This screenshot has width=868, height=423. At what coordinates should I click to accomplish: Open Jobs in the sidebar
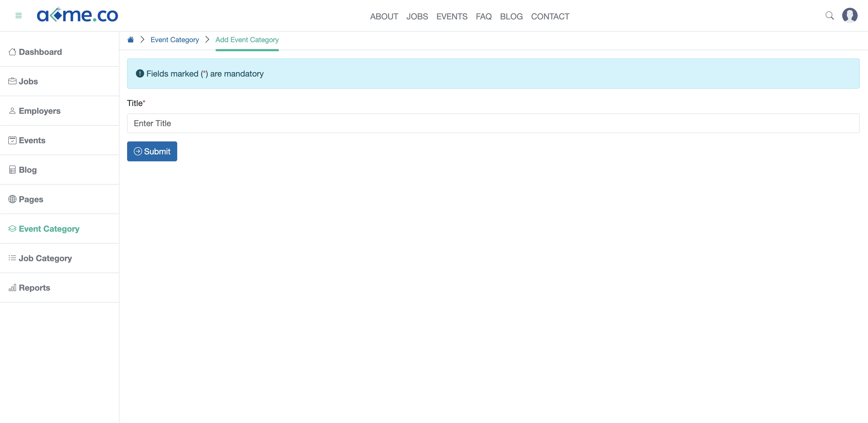click(60, 81)
